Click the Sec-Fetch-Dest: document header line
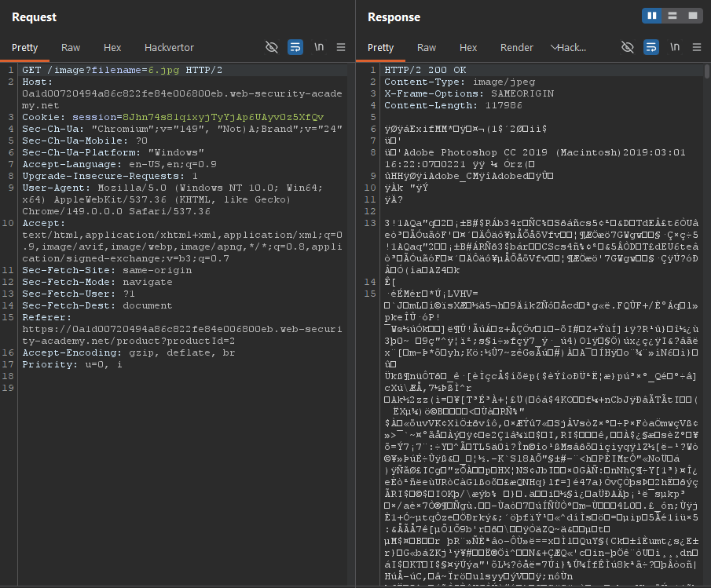 tap(97, 306)
